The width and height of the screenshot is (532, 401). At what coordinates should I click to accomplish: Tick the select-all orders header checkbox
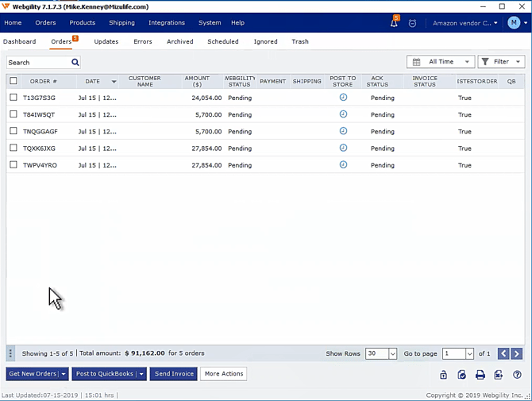click(13, 81)
